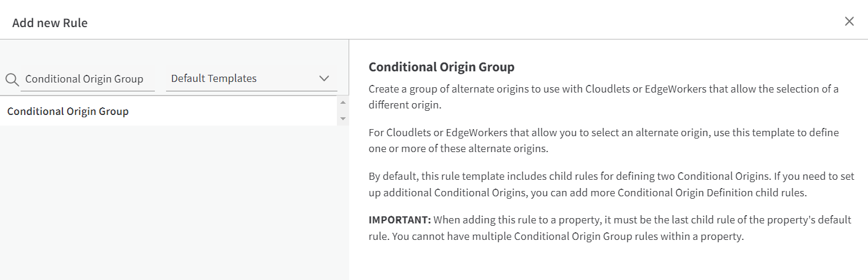
Task: Focus the rule search input field
Action: 87,79
